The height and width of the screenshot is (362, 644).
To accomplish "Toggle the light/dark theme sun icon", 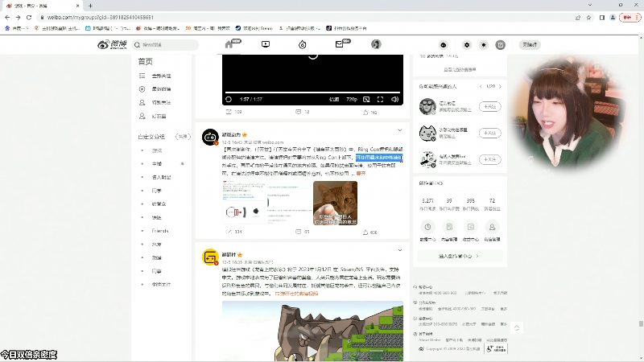I will [x=484, y=45].
